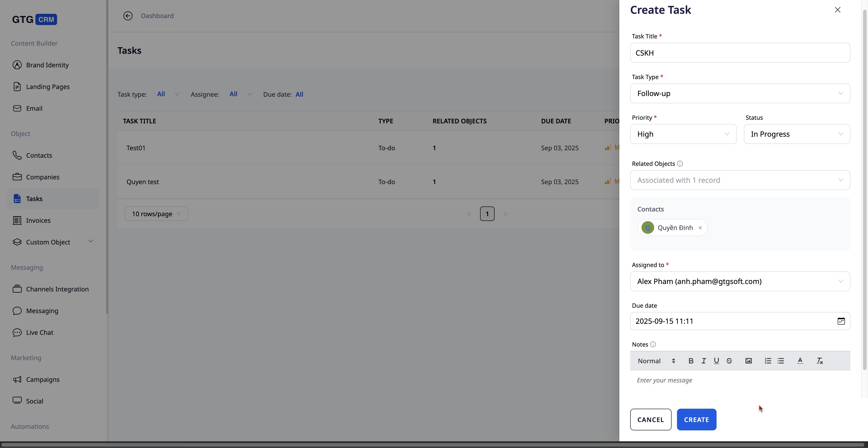The width and height of the screenshot is (868, 448).
Task: Clear formatting in Notes editor
Action: [819, 361]
